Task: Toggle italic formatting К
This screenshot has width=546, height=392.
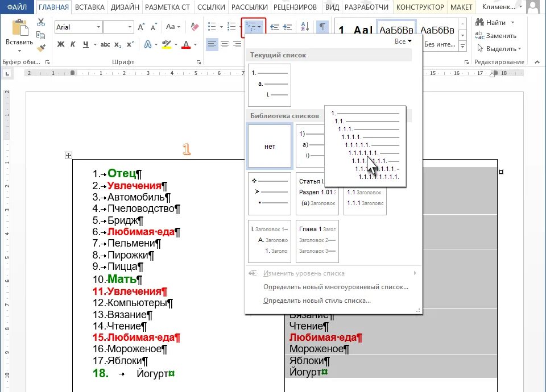Action: coord(73,44)
